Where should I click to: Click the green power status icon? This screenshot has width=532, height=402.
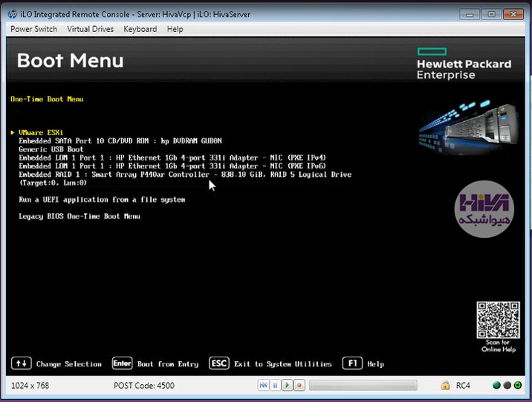518,386
